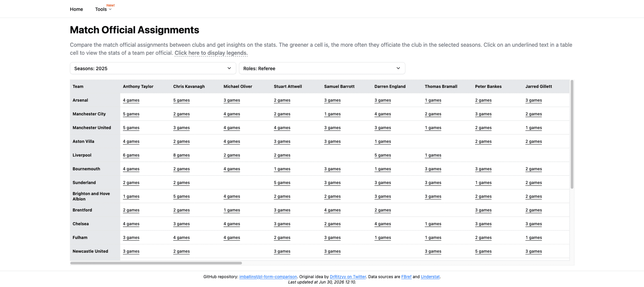This screenshot has height=287, width=644.
Task: View Brighton's games under Thomas Bramall
Action: pyautogui.click(x=433, y=196)
